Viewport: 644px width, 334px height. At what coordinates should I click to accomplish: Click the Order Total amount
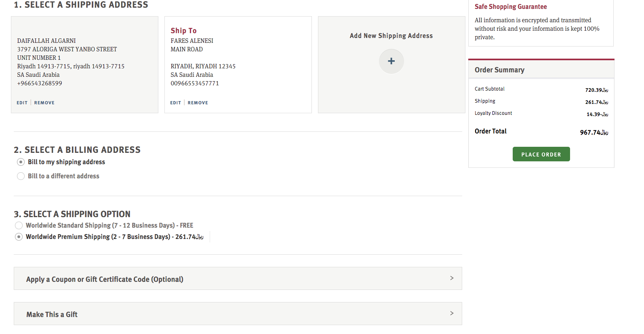(593, 132)
